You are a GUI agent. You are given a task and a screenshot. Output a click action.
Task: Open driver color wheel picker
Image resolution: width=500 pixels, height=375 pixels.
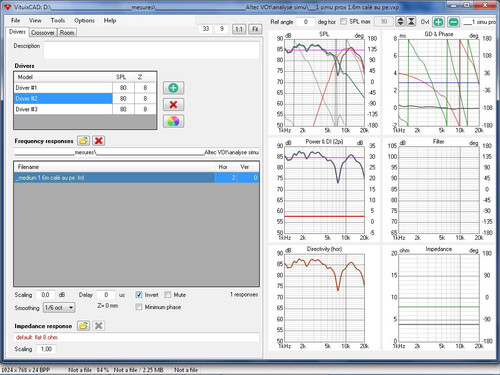point(173,121)
